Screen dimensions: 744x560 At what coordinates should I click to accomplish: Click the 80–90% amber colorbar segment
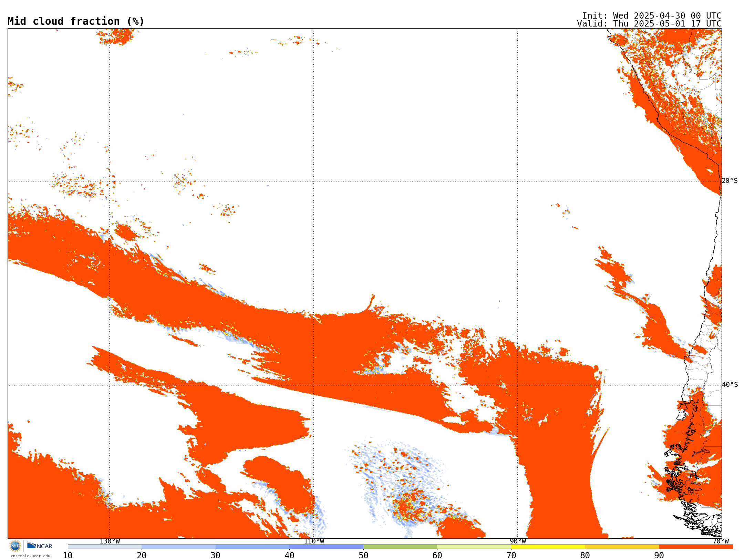point(622,547)
